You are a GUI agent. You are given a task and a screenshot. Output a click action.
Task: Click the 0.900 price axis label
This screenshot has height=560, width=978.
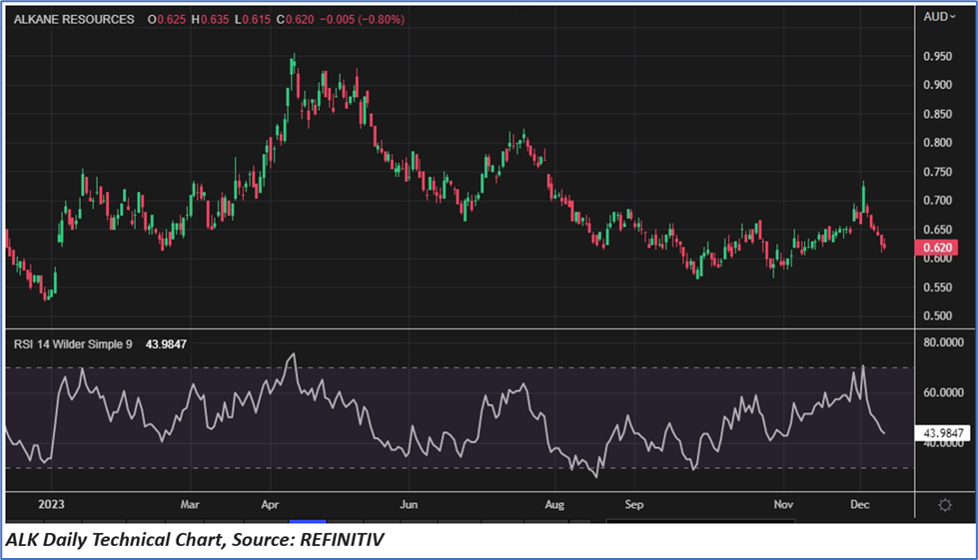[937, 85]
